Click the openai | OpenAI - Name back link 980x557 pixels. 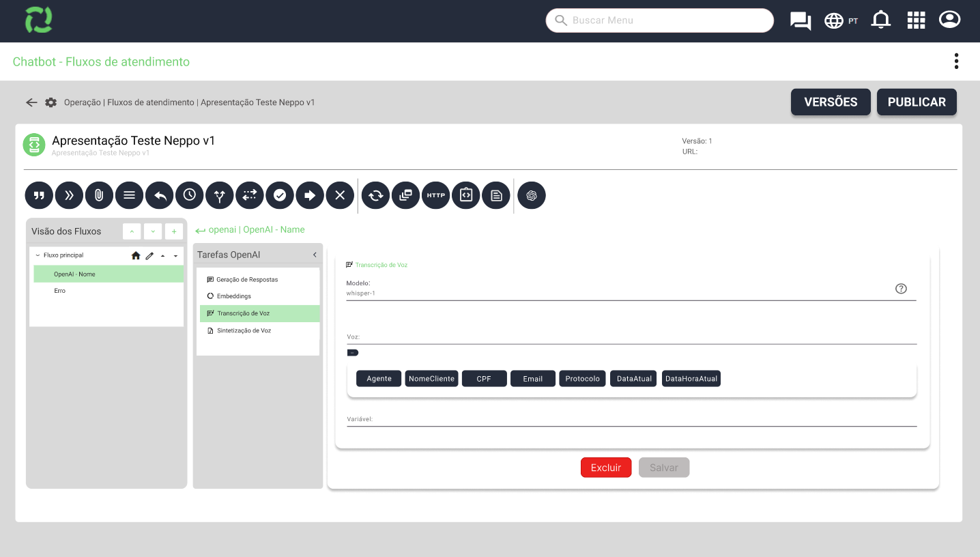point(250,230)
